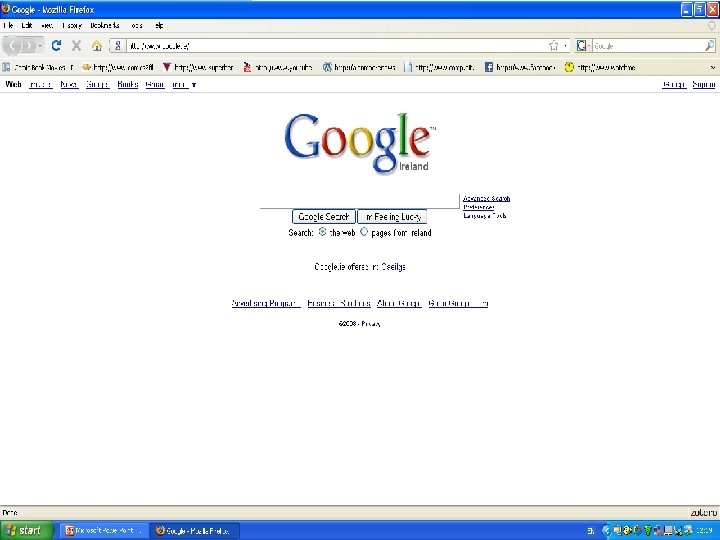This screenshot has height=540, width=720.
Task: Open the iGoogle link
Action: tap(674, 84)
